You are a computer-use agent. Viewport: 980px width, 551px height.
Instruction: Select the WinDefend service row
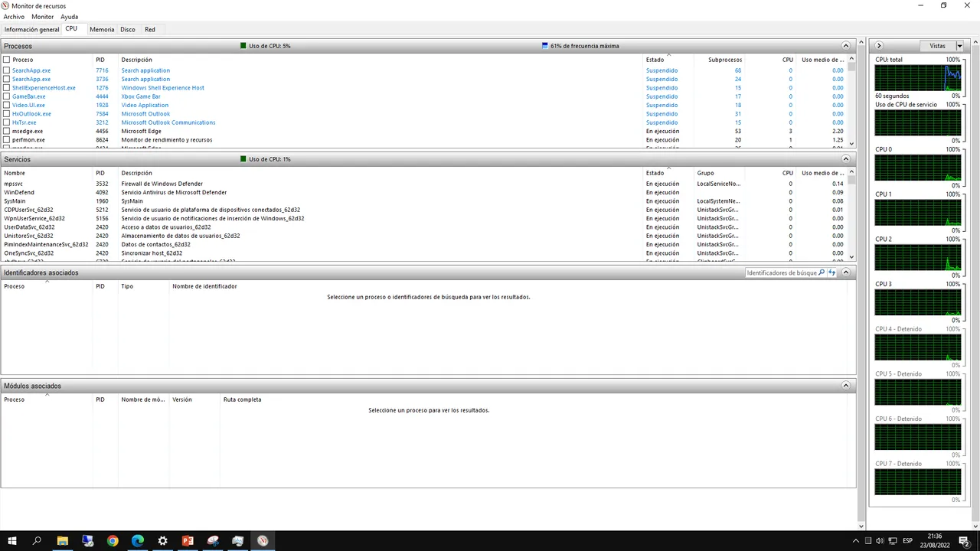coord(423,193)
